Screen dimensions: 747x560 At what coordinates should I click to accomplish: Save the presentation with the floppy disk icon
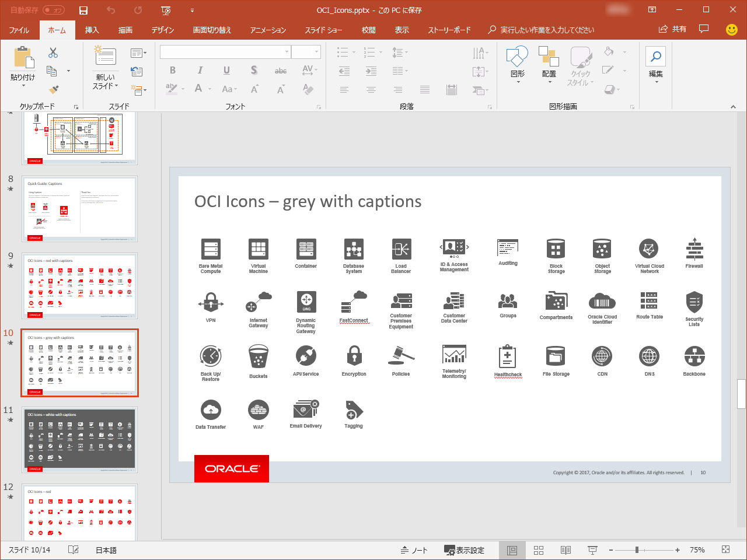point(83,10)
